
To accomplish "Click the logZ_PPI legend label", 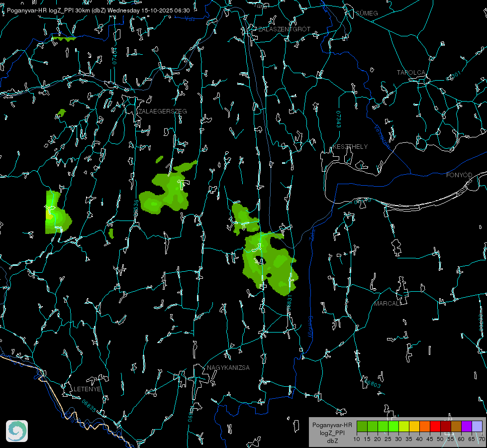I will click(332, 433).
